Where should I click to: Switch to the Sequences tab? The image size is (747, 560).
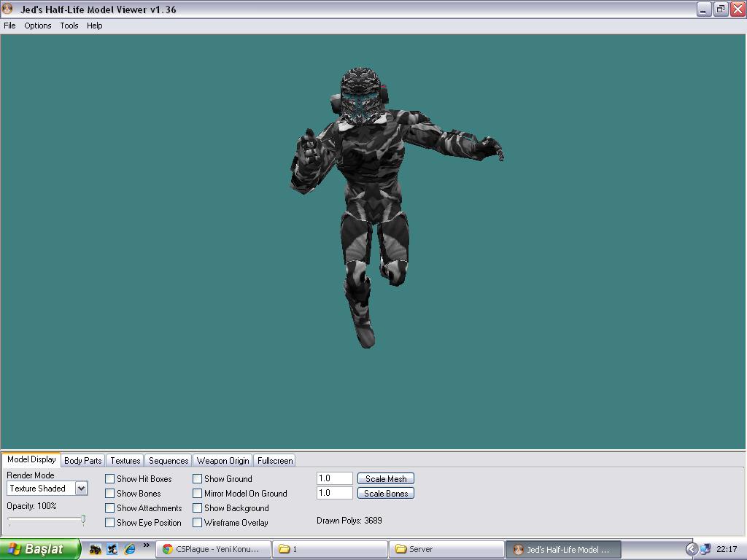tap(169, 461)
